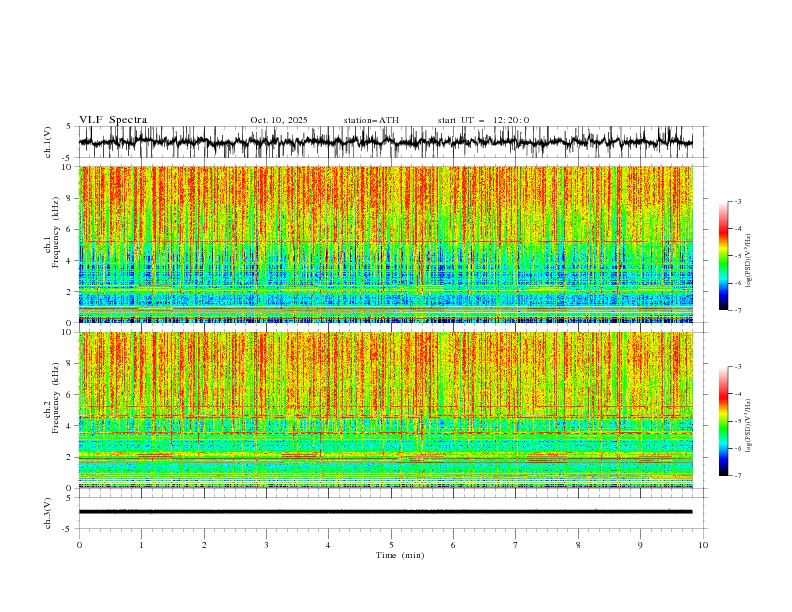Click ch.2 color bar "-7" tick label

click(738, 476)
